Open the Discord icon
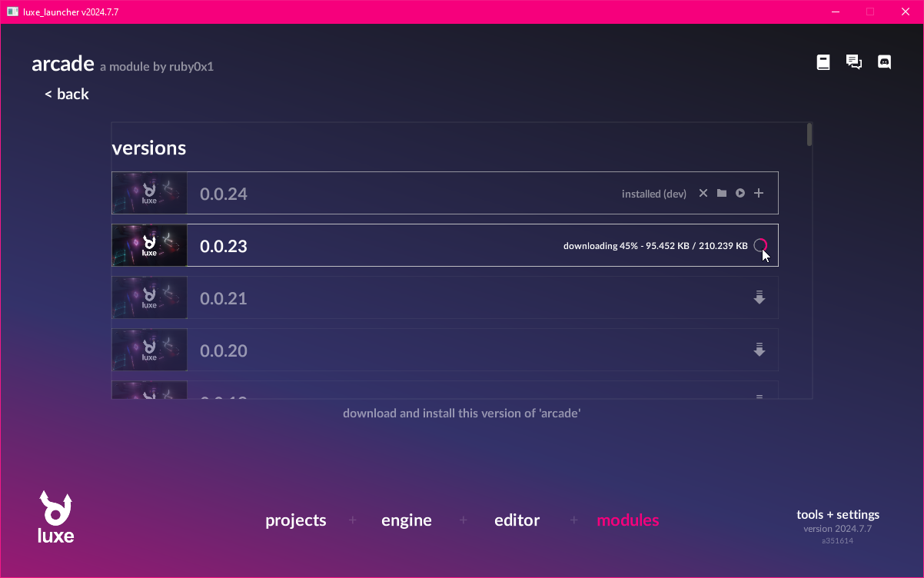924x578 pixels. pyautogui.click(x=885, y=62)
